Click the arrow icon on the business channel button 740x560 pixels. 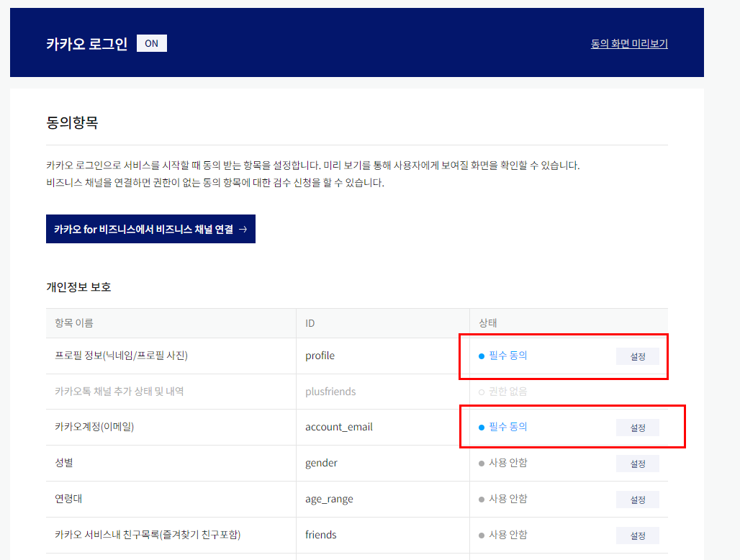click(x=243, y=230)
